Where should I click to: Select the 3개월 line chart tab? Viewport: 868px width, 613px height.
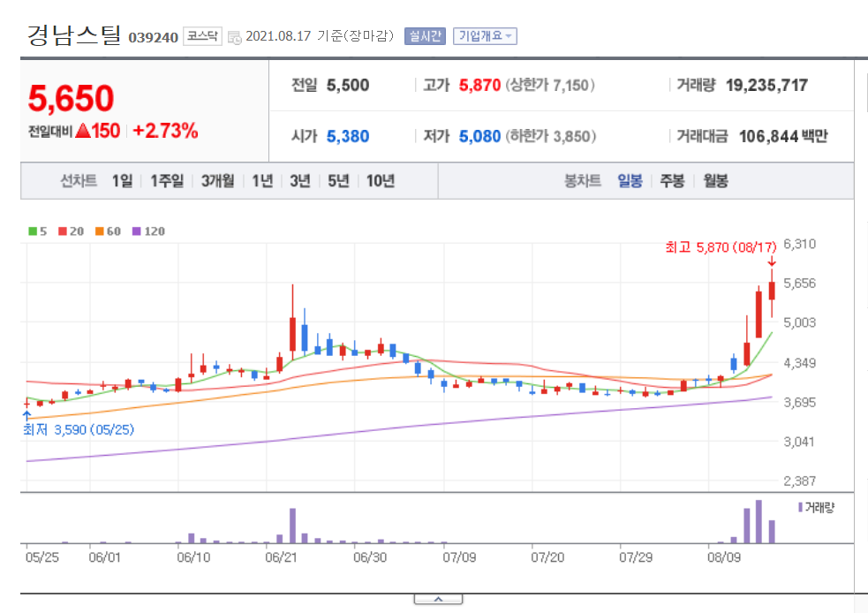217,180
